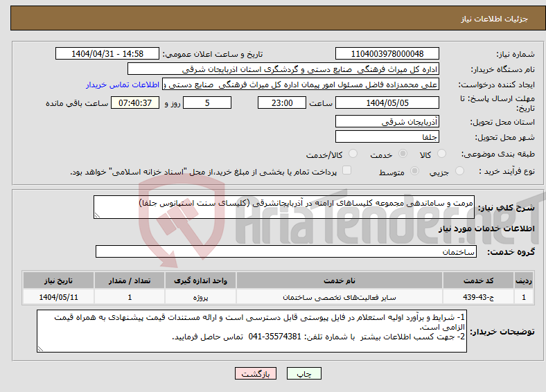The width and height of the screenshot is (546, 392).
Task: Click the deadline time field 23:00
Action: 282,103
